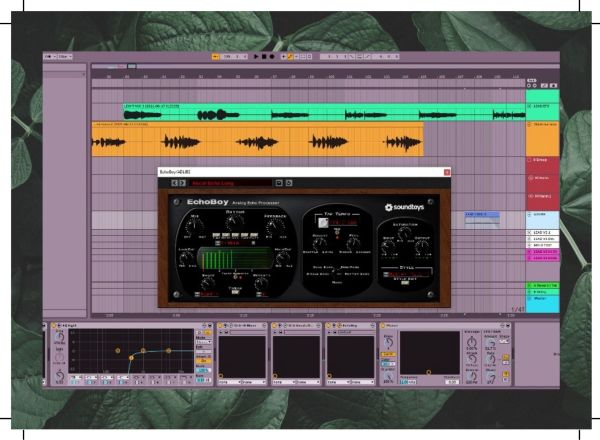Open the EchoBoy Style selector

click(x=405, y=272)
